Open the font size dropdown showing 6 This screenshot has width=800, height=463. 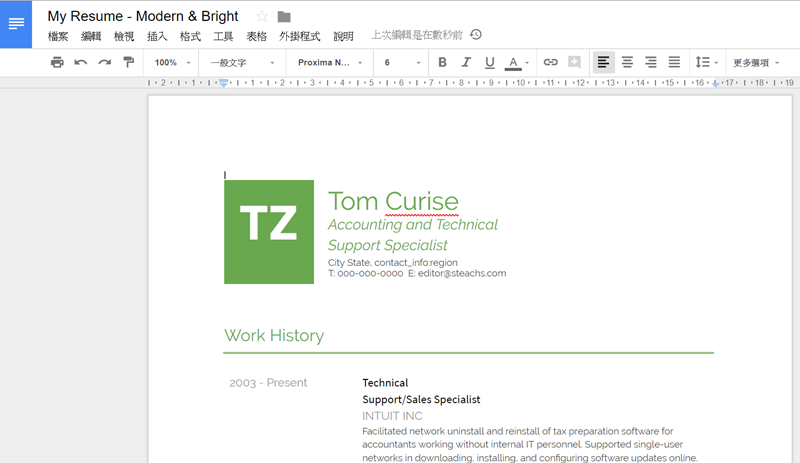click(403, 62)
